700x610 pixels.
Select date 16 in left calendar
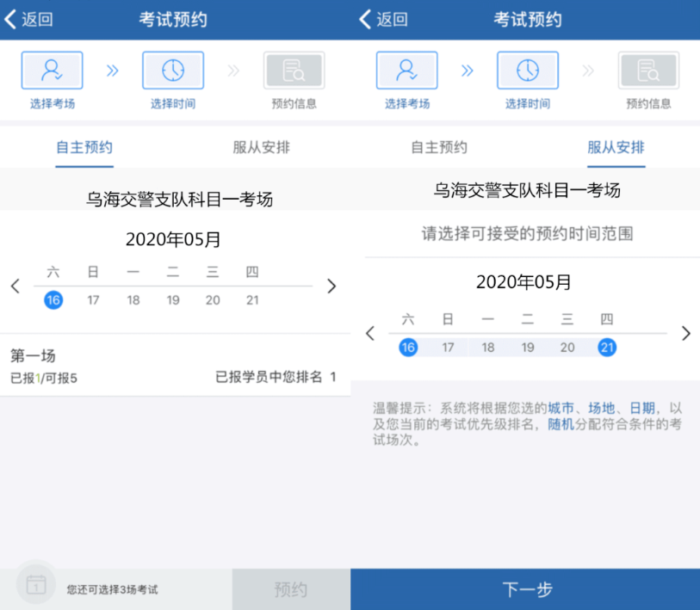[x=53, y=300]
